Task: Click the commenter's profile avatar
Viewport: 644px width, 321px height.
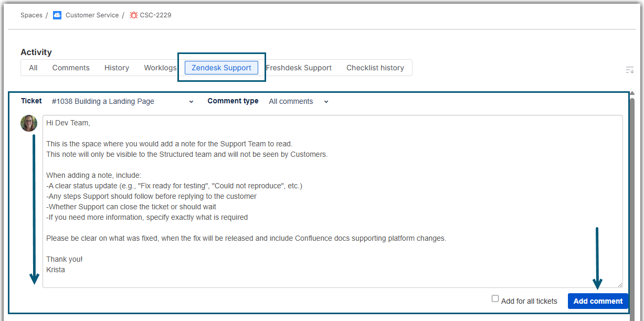Action: (x=29, y=123)
